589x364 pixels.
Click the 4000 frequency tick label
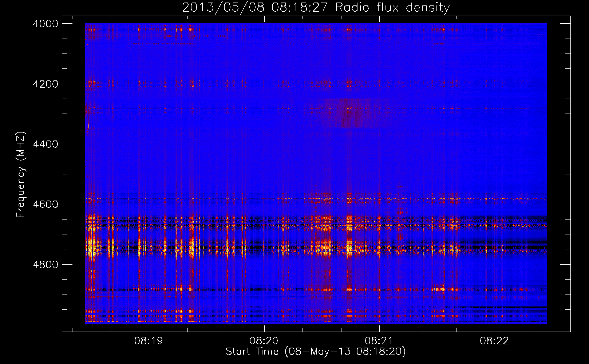(46, 24)
